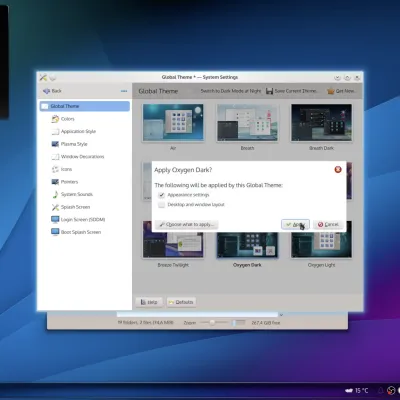Click the Defaults button

[181, 302]
